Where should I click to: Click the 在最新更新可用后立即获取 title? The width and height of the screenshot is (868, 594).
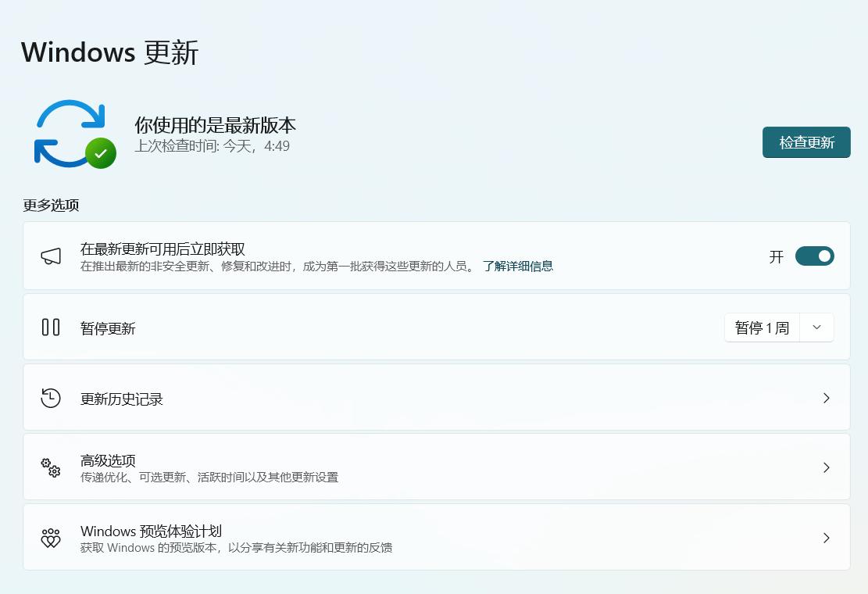(x=163, y=249)
